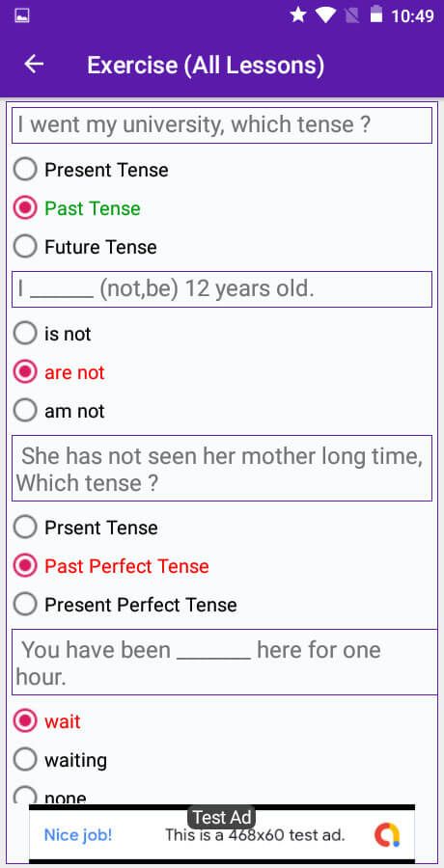The height and width of the screenshot is (868, 444).
Task: Tap the image notification icon in status bar
Action: point(22,15)
